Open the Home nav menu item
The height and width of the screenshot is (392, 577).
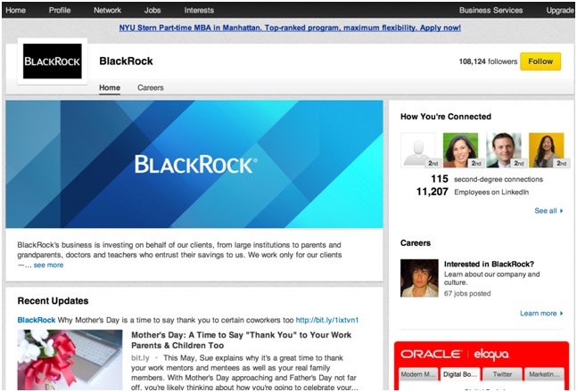pyautogui.click(x=15, y=11)
